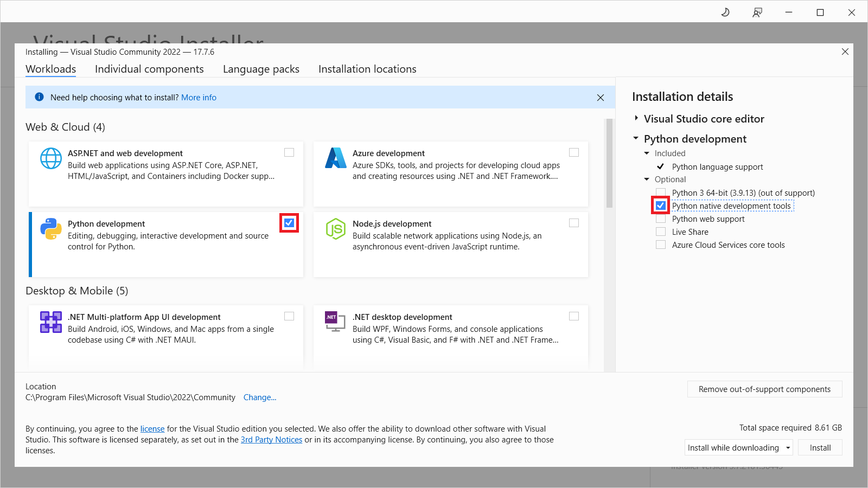Click the Remove out-of-support components button

(x=764, y=389)
